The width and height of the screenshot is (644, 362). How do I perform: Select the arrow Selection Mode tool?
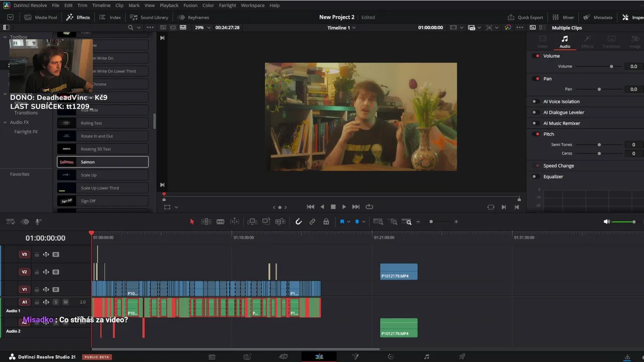click(192, 222)
